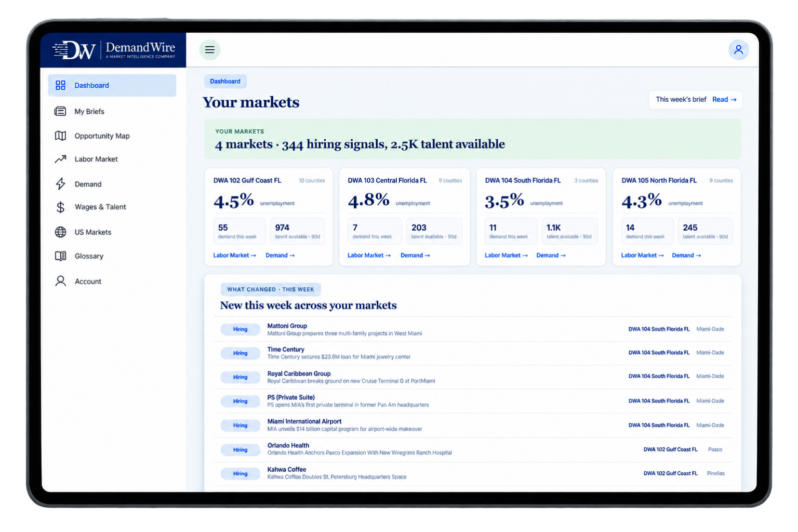Image resolution: width=798 pixels, height=532 pixels.
Task: Click the Dashboard grid icon
Action: point(61,85)
